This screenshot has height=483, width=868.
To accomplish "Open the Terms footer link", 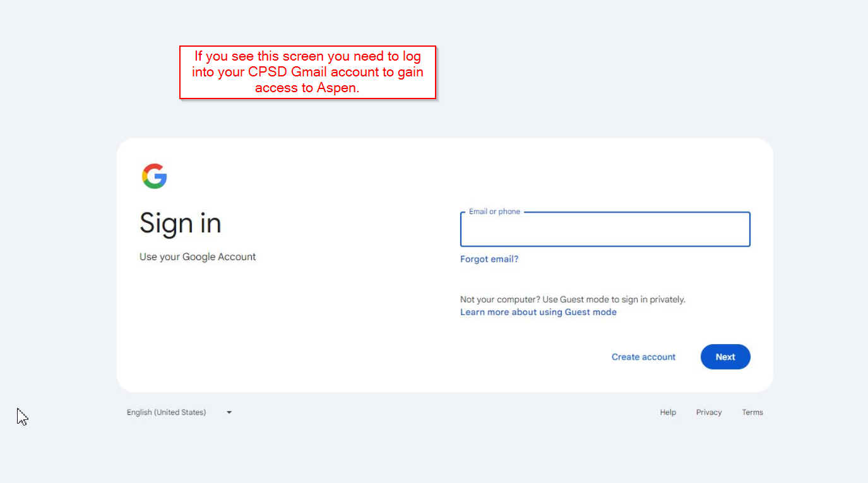I will pyautogui.click(x=752, y=412).
